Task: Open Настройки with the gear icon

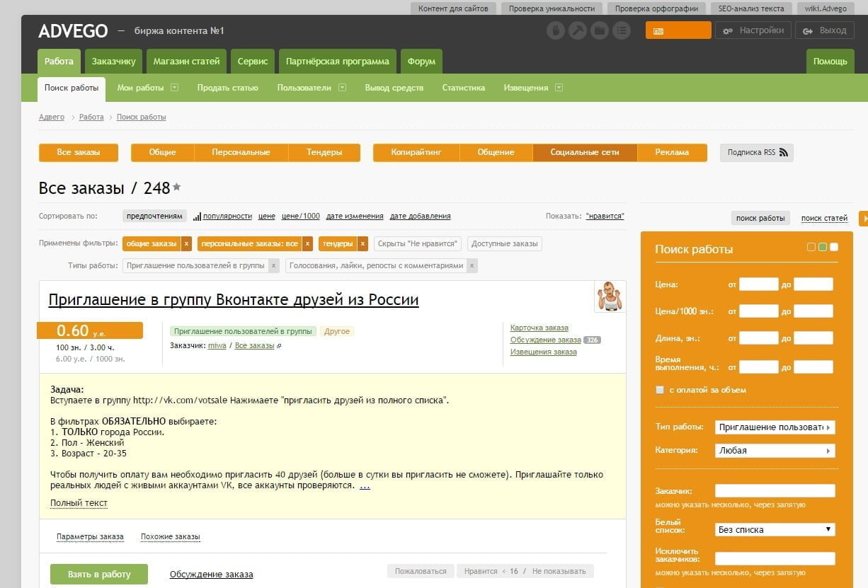Action: pos(753,30)
